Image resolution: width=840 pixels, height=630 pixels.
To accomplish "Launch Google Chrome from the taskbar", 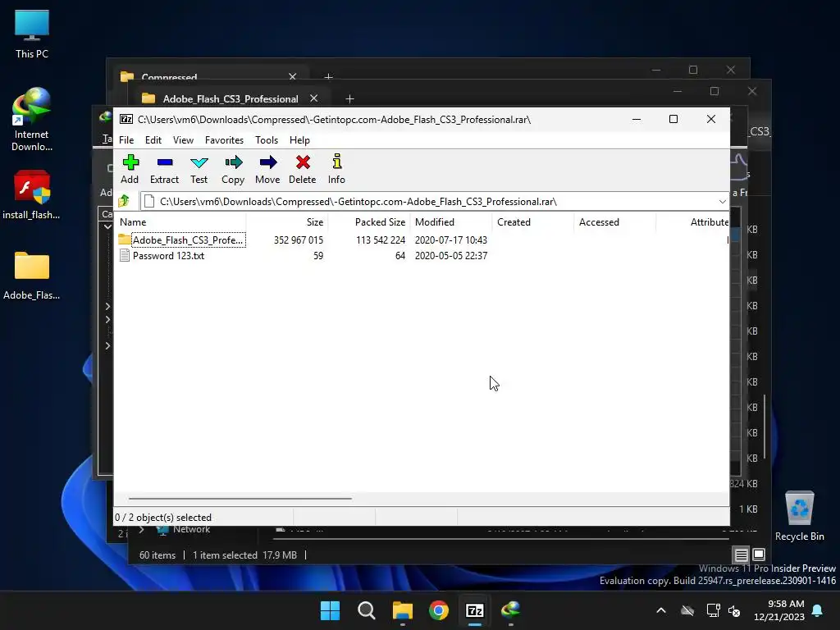I will 439,610.
